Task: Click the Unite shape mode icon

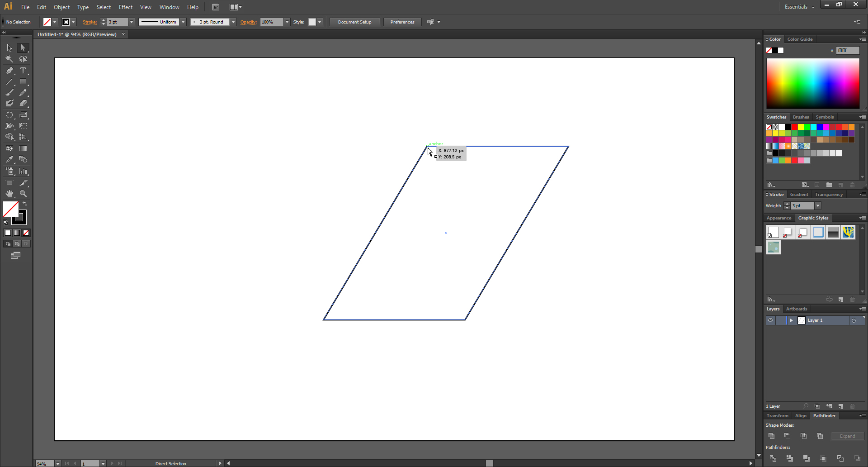Action: coord(772,436)
